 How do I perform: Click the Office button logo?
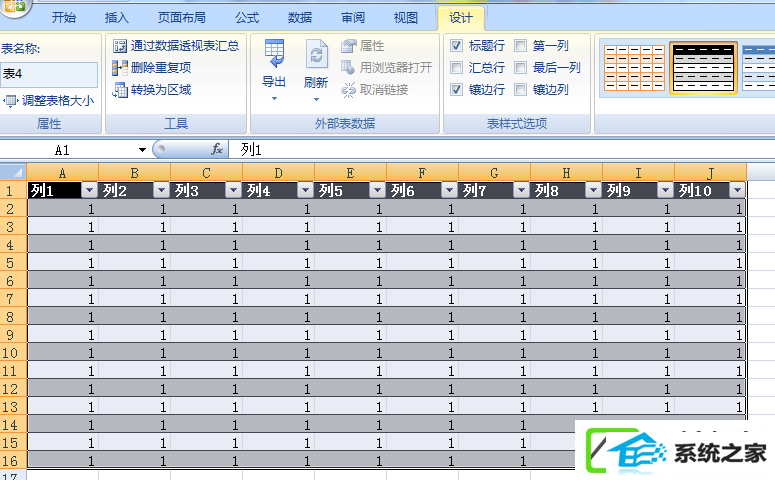(14, 6)
